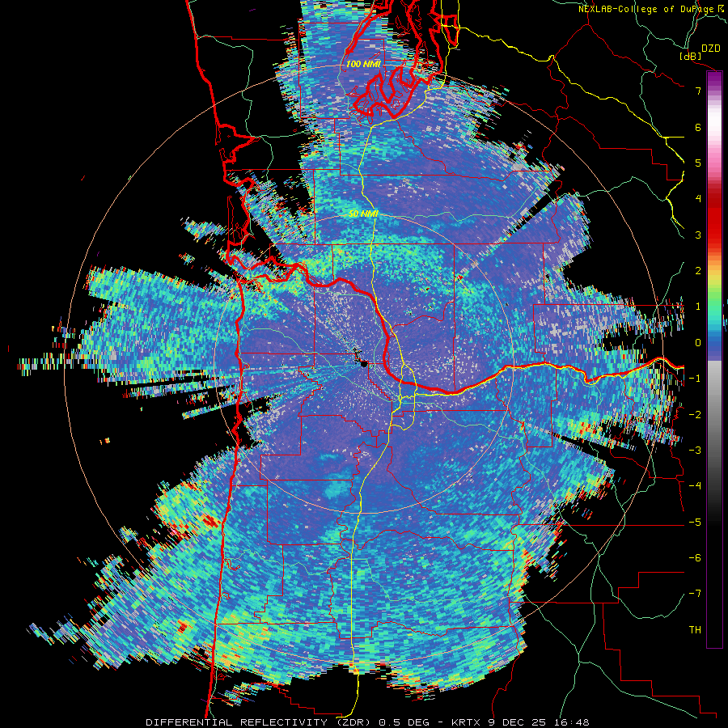Viewport: 728px width, 728px height.
Task: Select the 50 NMI range ring label
Action: pyautogui.click(x=363, y=214)
